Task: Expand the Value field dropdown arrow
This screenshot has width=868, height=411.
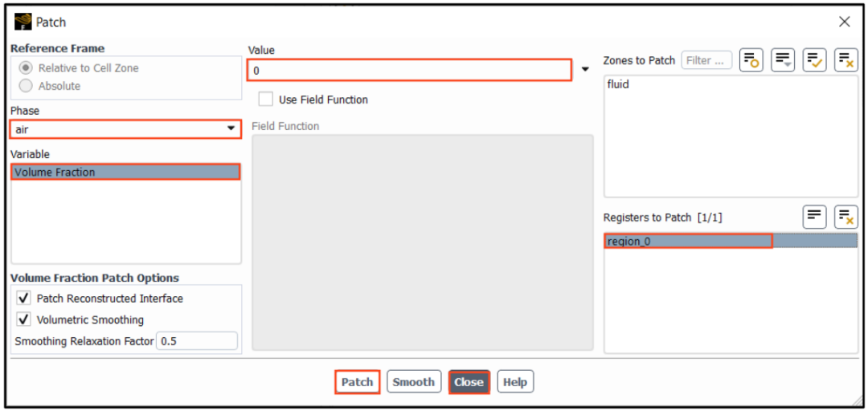Action: click(585, 70)
